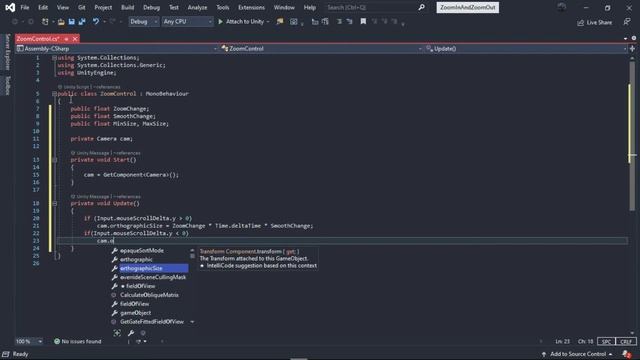Pin the ZoomControl.cs tab
Image resolution: width=640 pixels, height=360 pixels.
point(66,39)
